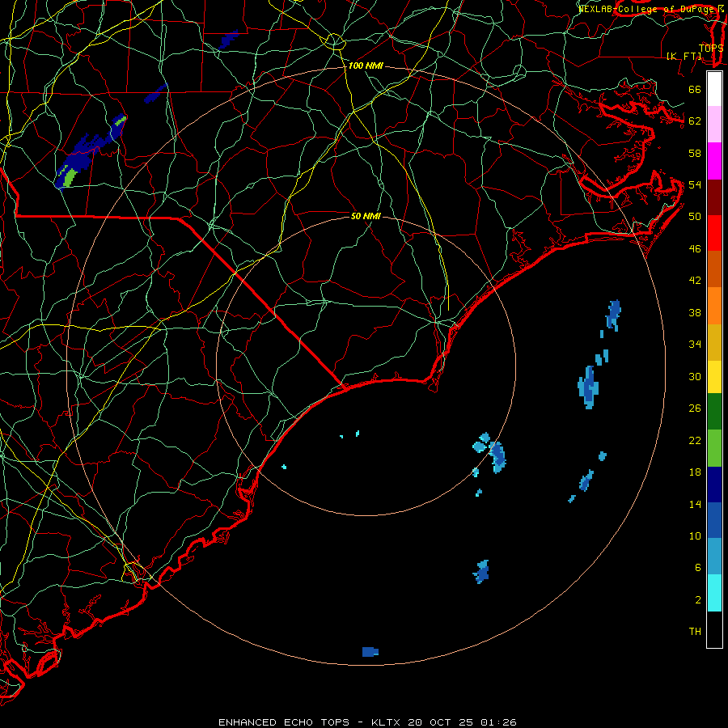Click the brownish dark-orange legend swatch
Viewport: 728px width, 728px height.
tap(714, 269)
